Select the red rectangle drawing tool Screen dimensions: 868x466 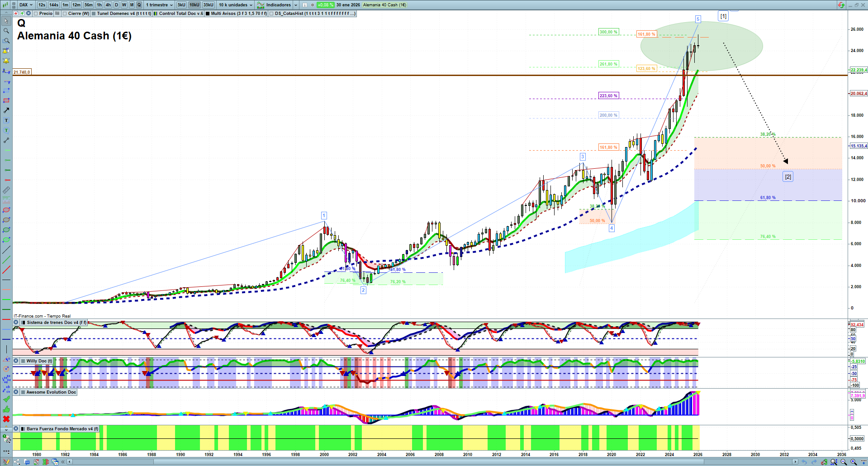coord(6,100)
